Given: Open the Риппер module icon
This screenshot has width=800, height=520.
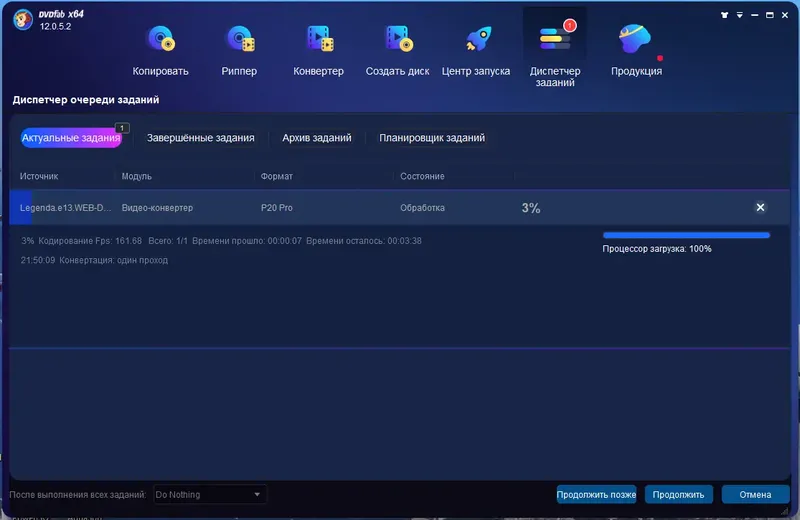Looking at the screenshot, I should [x=239, y=39].
